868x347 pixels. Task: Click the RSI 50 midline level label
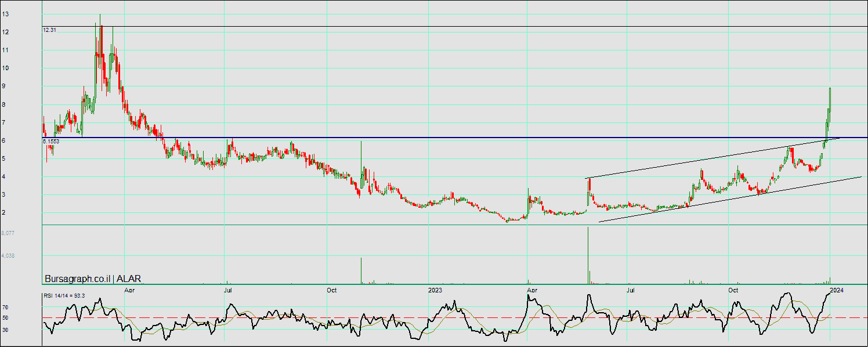5,318
